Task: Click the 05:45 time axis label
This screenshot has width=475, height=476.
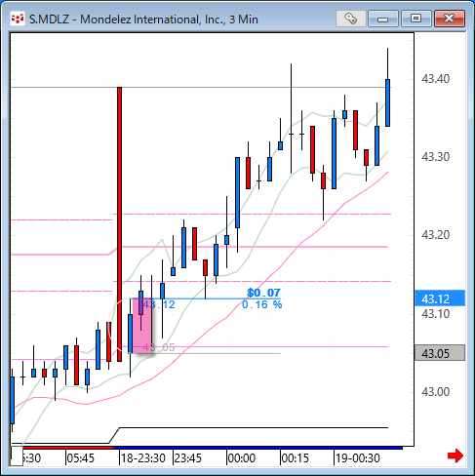Action: [x=81, y=458]
